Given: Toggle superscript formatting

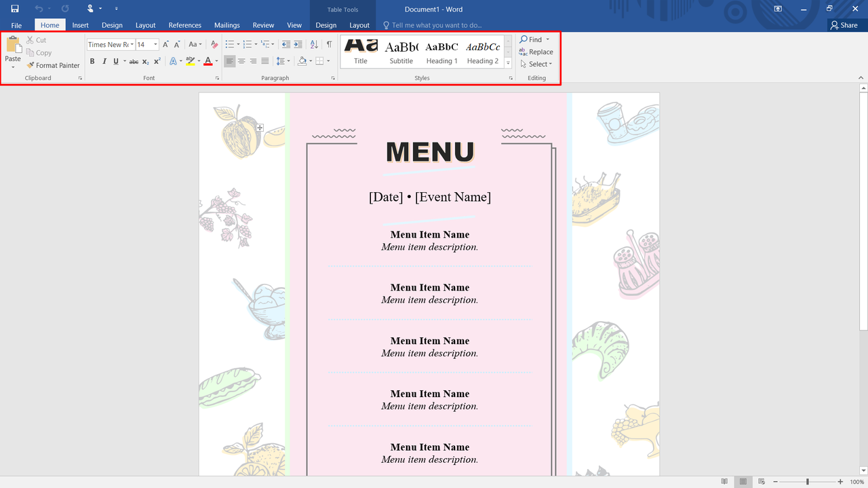Looking at the screenshot, I should click(157, 60).
